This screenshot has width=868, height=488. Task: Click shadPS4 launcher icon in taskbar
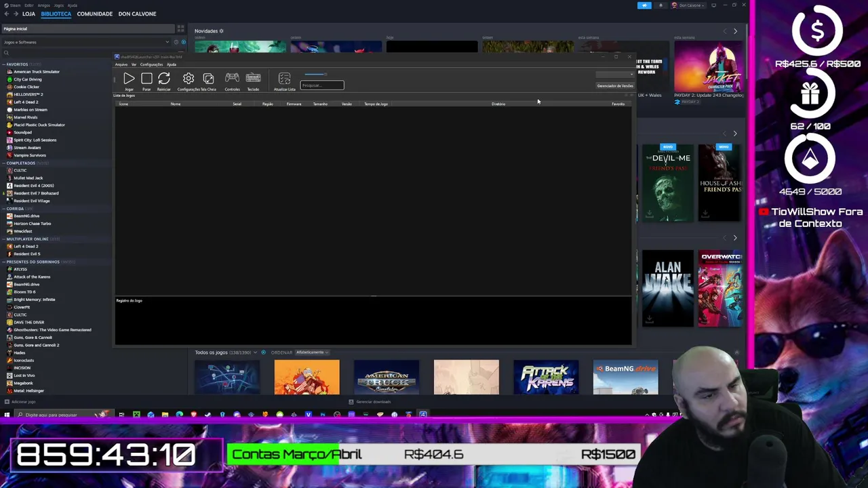pos(422,414)
